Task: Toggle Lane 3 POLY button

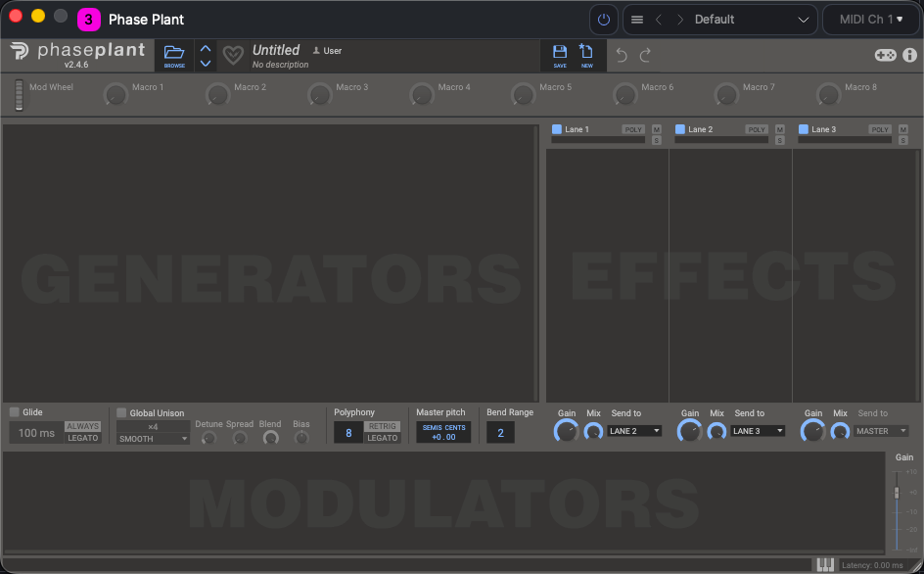Action: pos(880,129)
